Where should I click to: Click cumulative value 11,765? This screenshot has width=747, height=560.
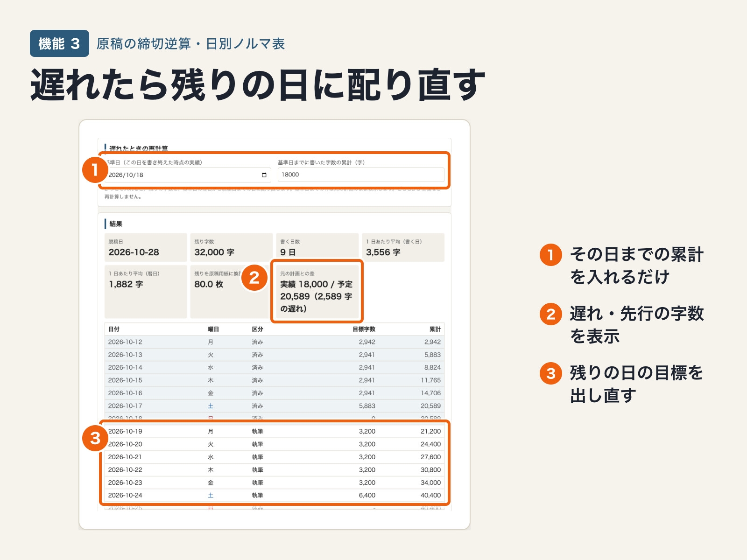[431, 380]
